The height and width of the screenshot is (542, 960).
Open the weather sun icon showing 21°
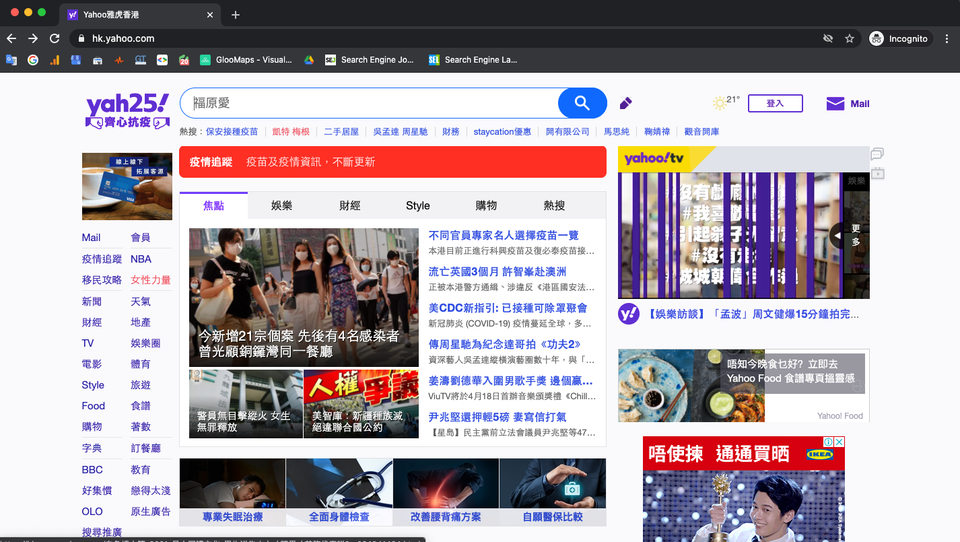click(719, 102)
